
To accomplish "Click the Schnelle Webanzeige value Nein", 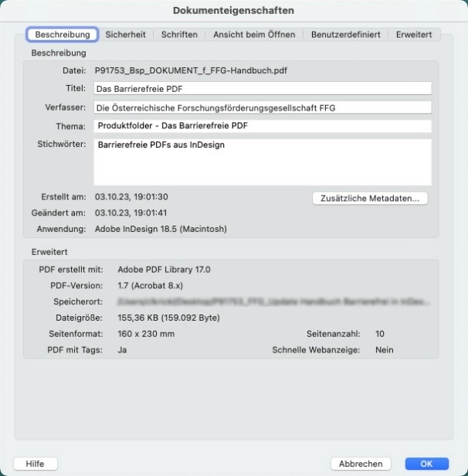I will click(x=385, y=350).
